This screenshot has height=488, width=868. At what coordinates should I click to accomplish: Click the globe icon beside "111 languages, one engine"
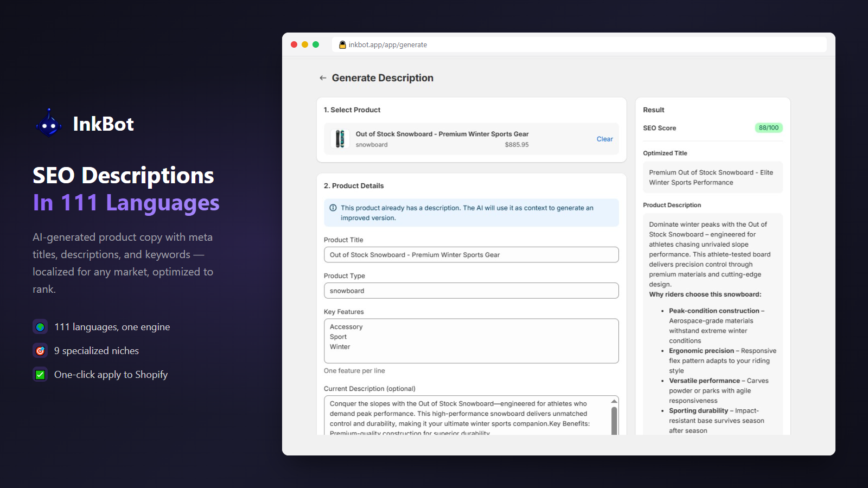click(x=40, y=326)
